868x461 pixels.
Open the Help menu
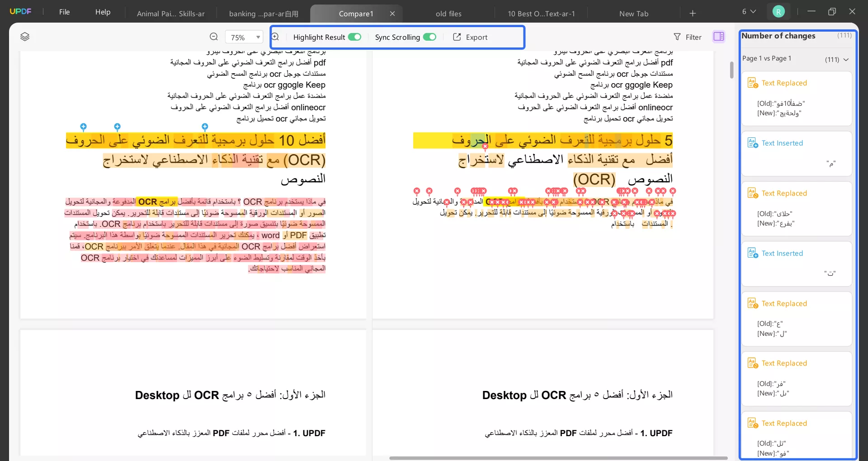coord(103,12)
